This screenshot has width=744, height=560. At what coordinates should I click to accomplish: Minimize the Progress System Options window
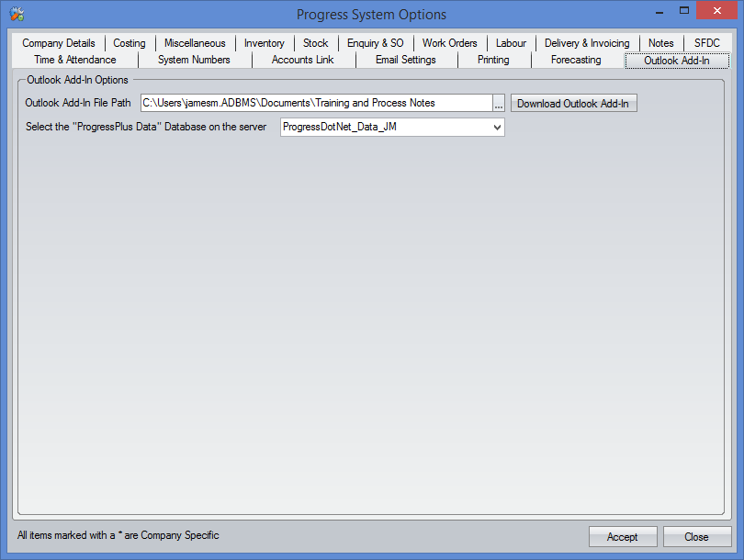(659, 11)
